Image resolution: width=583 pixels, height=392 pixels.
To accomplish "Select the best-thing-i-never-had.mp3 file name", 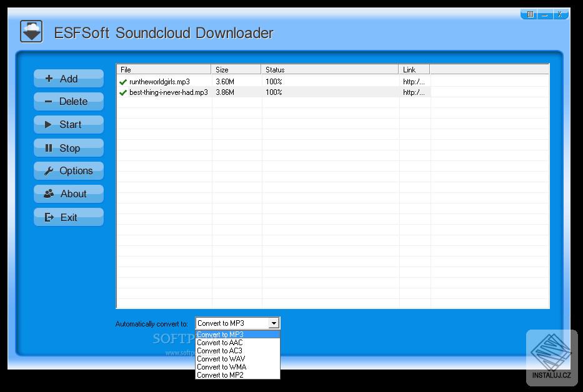I will 169,92.
